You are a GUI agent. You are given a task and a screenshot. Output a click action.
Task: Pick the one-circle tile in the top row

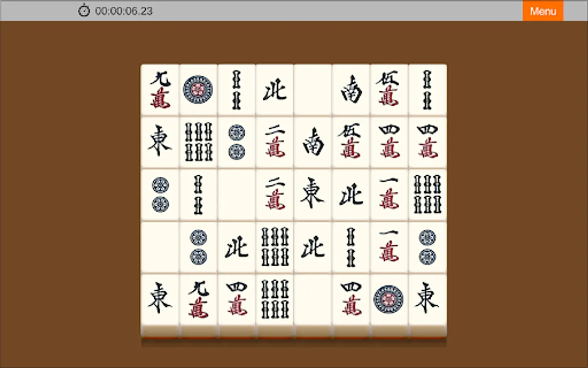[x=198, y=90]
